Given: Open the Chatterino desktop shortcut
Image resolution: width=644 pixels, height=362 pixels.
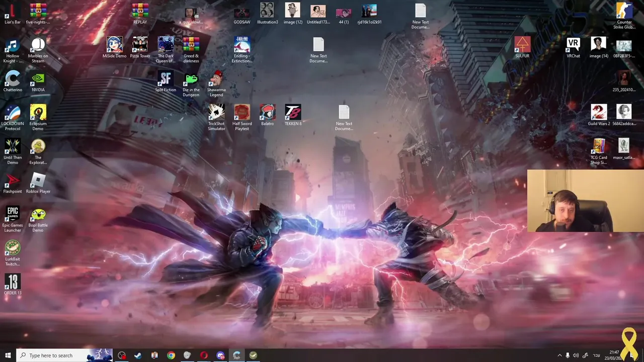Looking at the screenshot, I should coord(13,81).
